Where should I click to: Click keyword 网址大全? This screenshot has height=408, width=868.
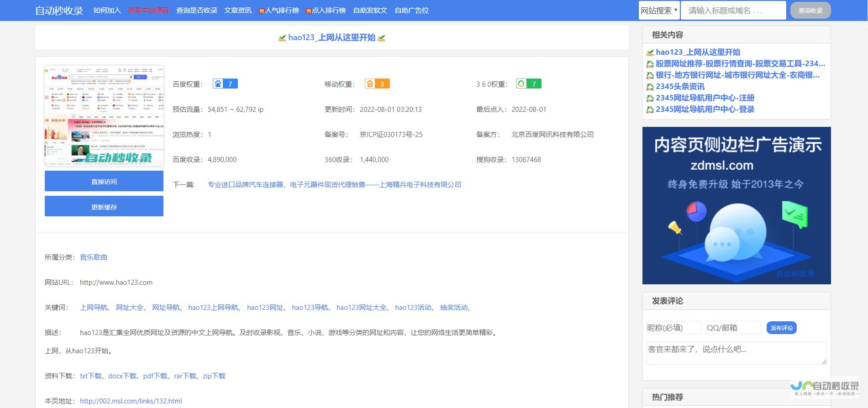point(130,308)
